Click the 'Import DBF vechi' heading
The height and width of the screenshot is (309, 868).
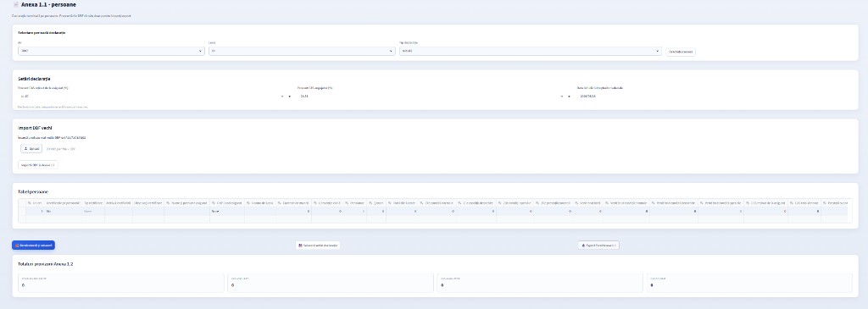pyautogui.click(x=35, y=128)
